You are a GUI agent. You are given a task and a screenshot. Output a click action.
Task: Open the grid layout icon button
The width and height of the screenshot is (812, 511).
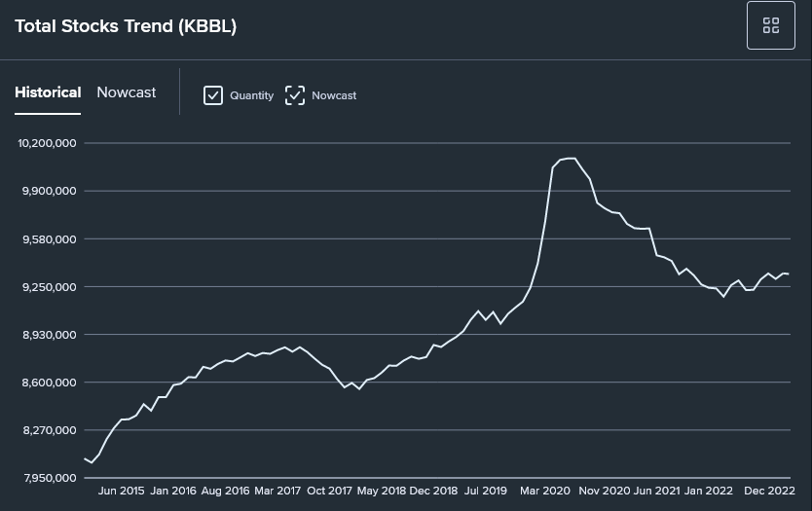(x=770, y=25)
